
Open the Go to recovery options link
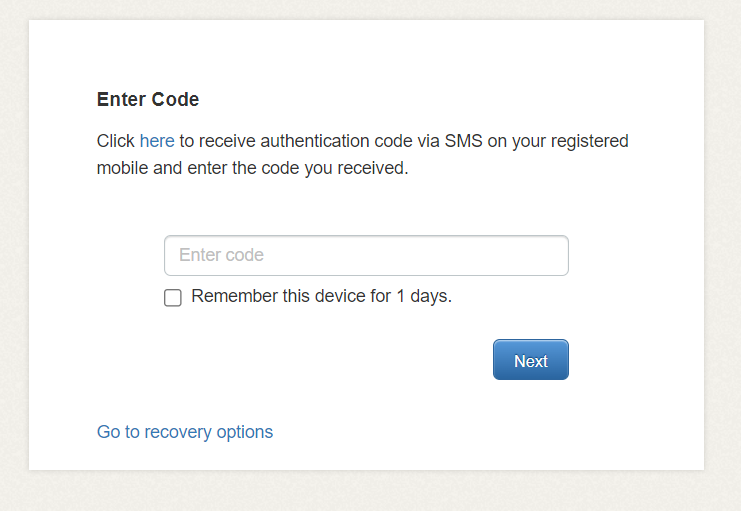coord(185,432)
